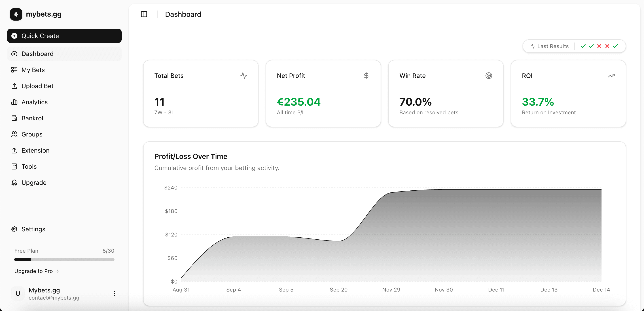
Task: Click the Bankroll wallet icon
Action: [14, 118]
